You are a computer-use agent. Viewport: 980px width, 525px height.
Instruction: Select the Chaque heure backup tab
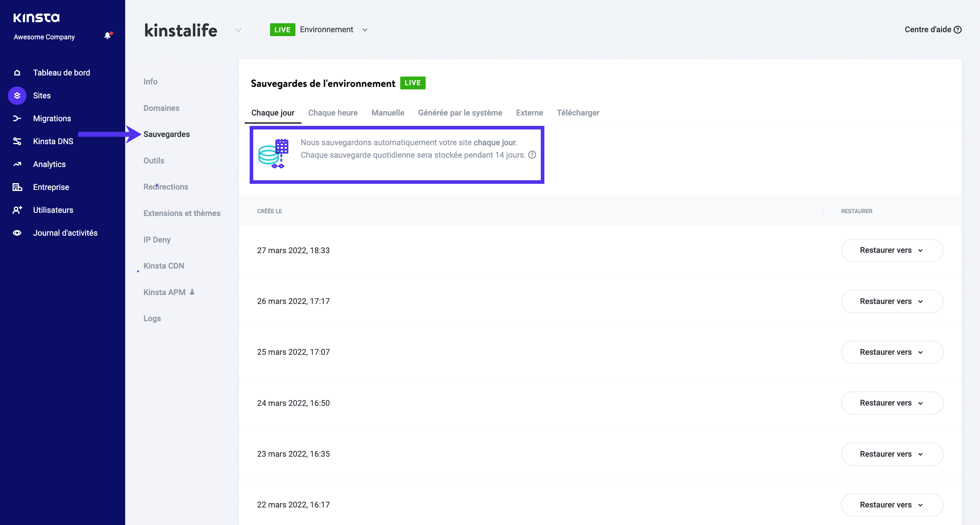(333, 113)
